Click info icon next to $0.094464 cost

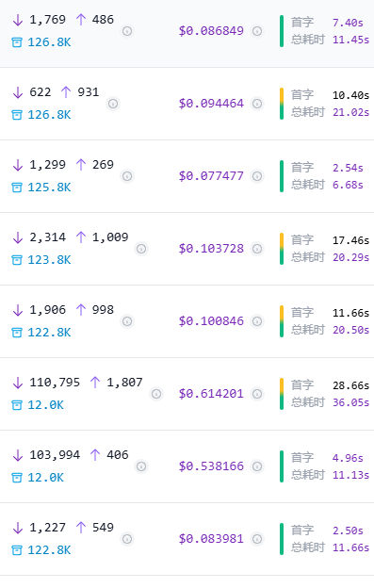coord(257,104)
